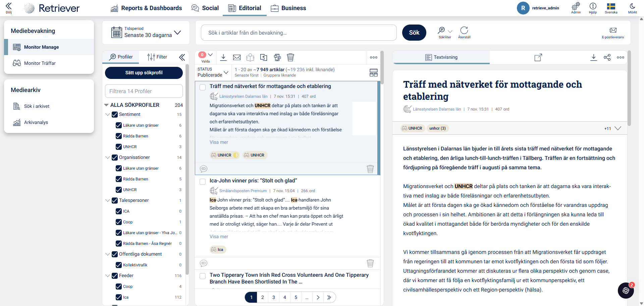The height and width of the screenshot is (306, 644).
Task: Delete selected articles with toolbar trash icon
Action: [290, 57]
